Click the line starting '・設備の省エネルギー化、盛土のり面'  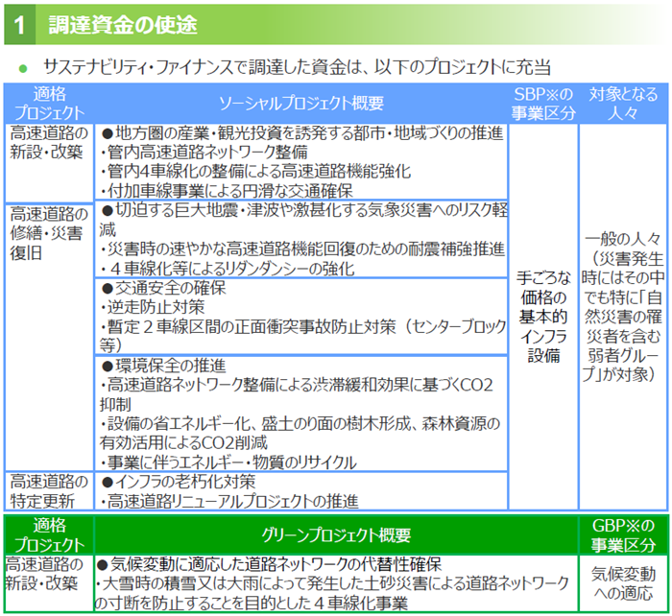(x=300, y=424)
